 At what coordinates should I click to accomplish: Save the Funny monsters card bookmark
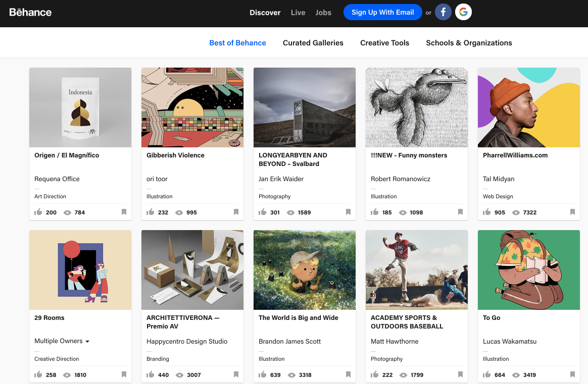pos(461,212)
